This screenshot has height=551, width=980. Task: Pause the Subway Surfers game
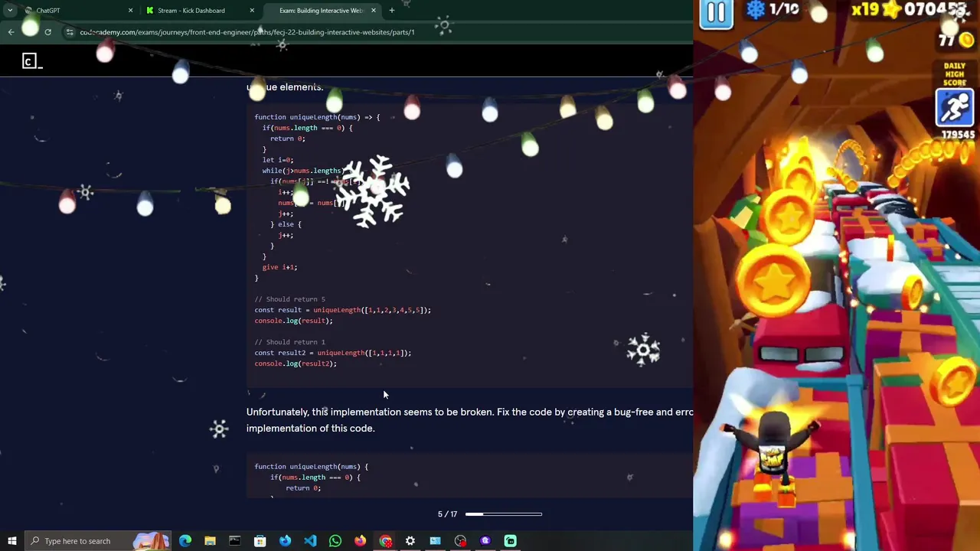(x=717, y=14)
